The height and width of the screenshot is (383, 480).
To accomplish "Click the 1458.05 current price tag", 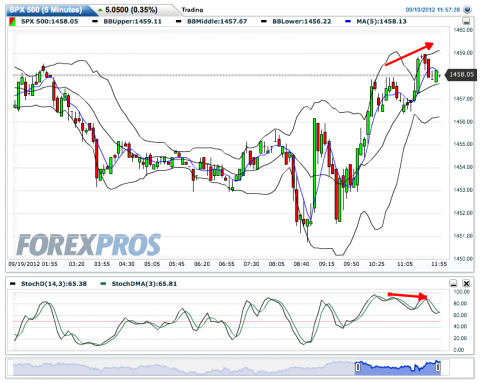I will [x=461, y=75].
